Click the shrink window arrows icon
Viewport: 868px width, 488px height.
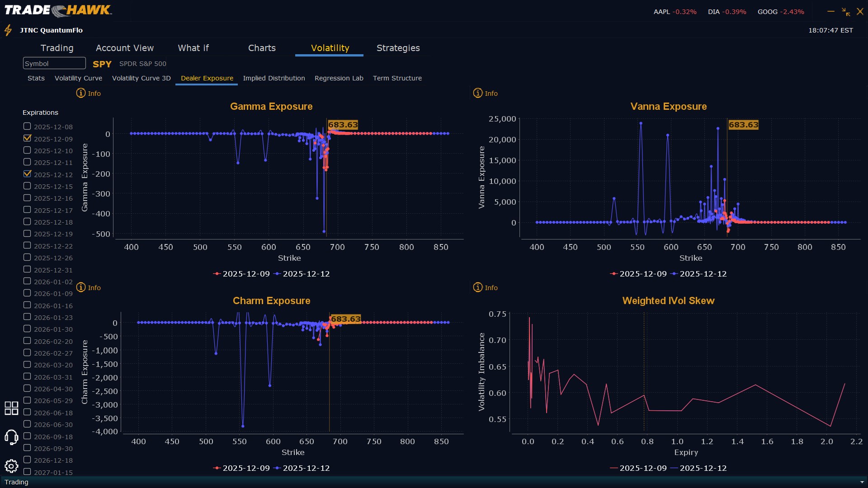[x=845, y=12]
